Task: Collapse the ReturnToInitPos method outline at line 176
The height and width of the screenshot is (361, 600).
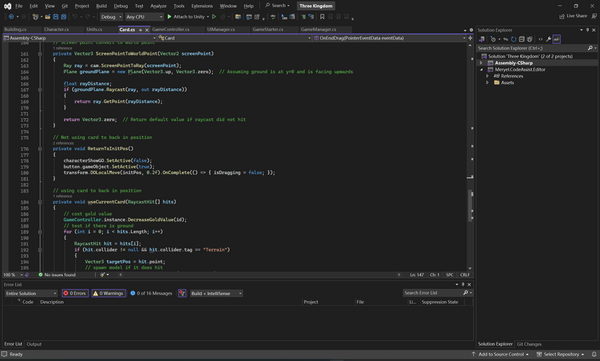Action: coord(40,149)
